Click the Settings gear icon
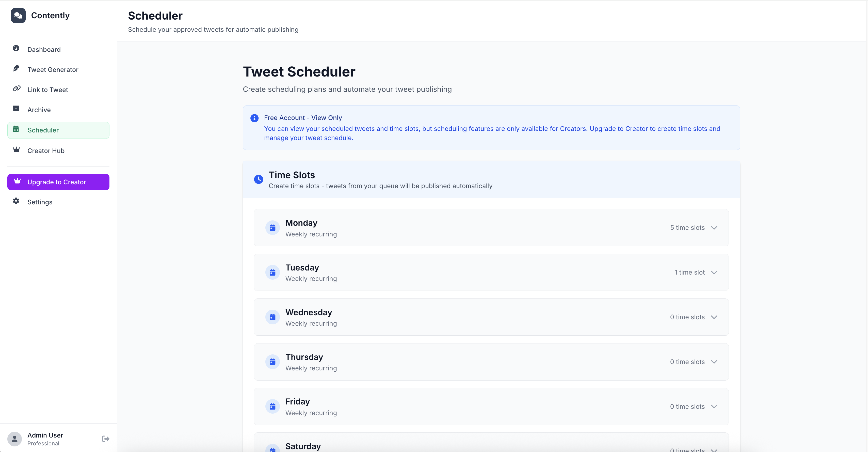The height and width of the screenshot is (452, 868). click(x=16, y=201)
